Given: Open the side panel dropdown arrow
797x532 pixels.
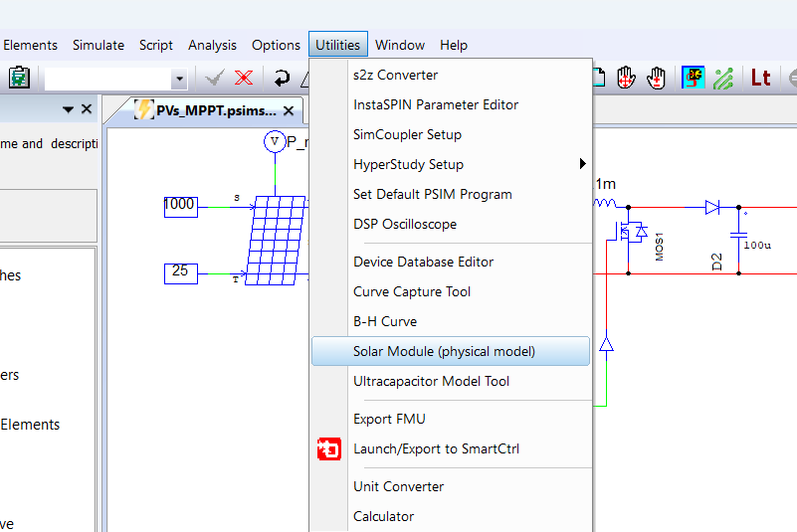Looking at the screenshot, I should pos(68,109).
